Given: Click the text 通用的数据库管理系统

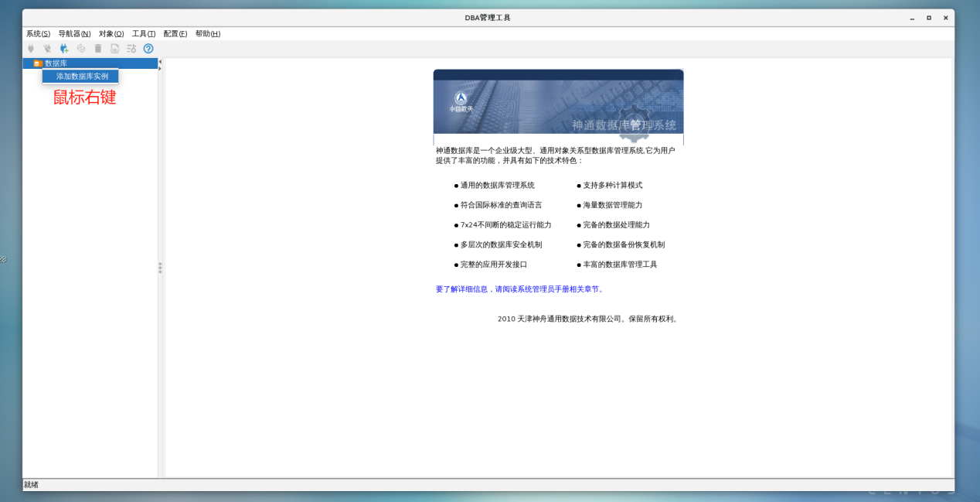Looking at the screenshot, I should coord(498,186).
